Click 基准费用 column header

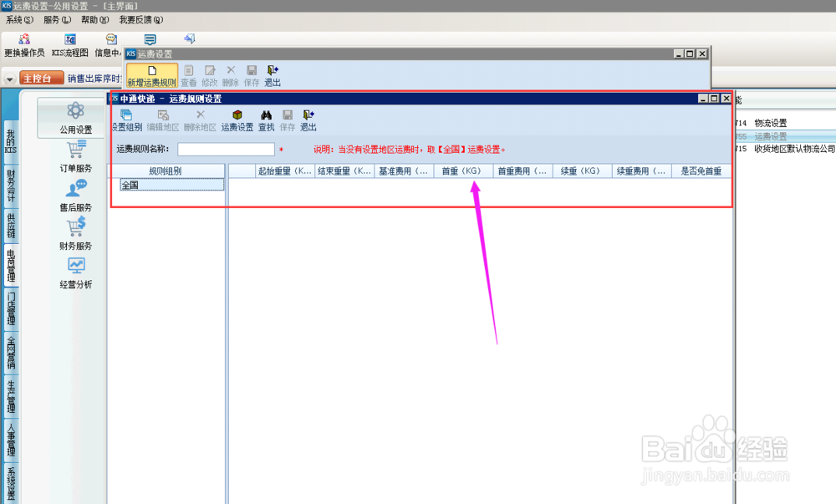pyautogui.click(x=404, y=171)
